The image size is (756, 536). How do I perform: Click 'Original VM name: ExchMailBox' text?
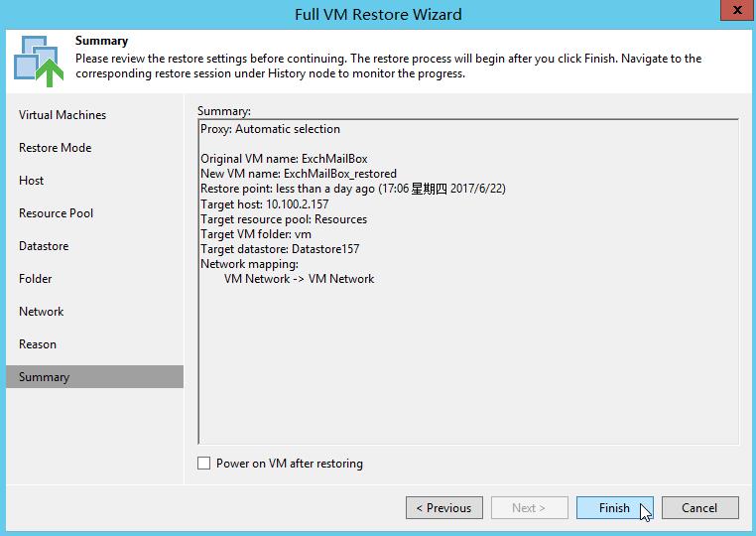tap(284, 159)
